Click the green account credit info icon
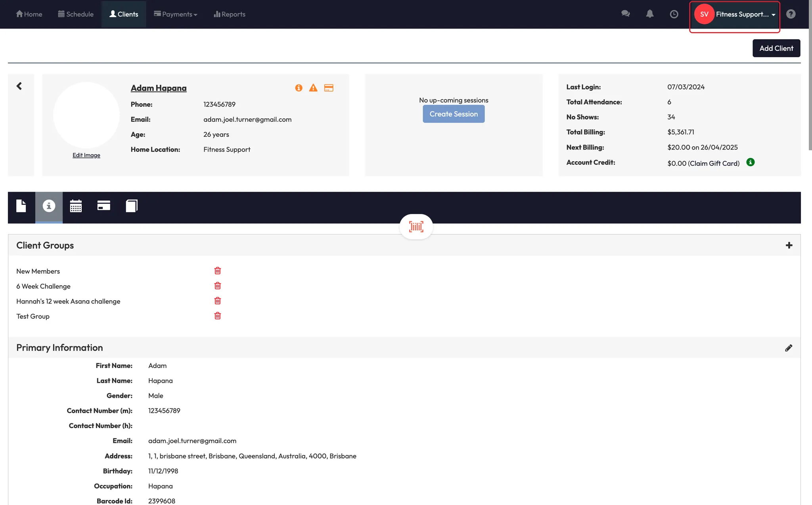This screenshot has height=505, width=812. pyautogui.click(x=750, y=162)
